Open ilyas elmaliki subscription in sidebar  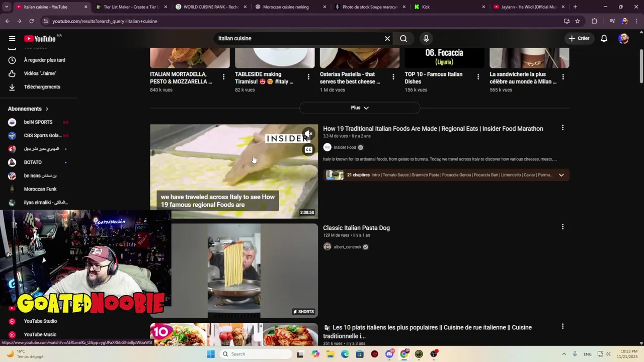tap(38, 203)
